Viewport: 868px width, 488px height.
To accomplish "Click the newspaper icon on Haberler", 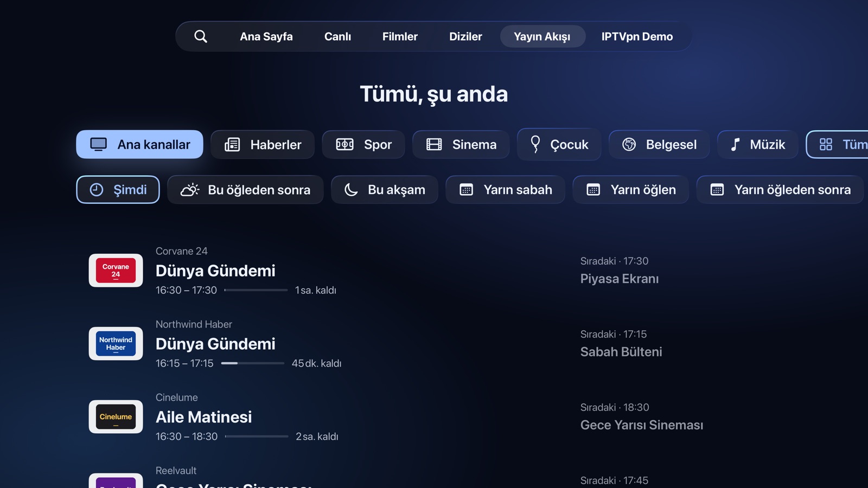I will 232,144.
